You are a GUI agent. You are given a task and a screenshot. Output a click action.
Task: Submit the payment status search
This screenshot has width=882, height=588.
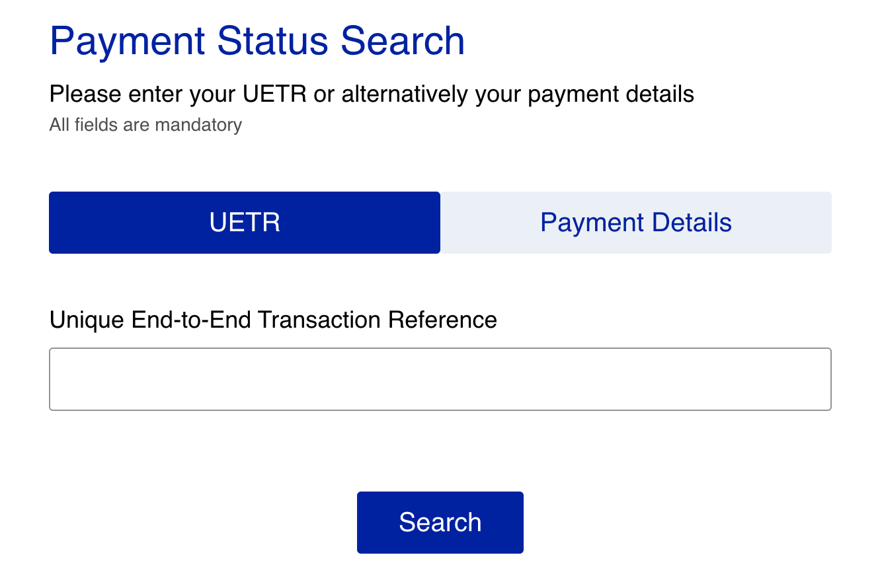[440, 522]
